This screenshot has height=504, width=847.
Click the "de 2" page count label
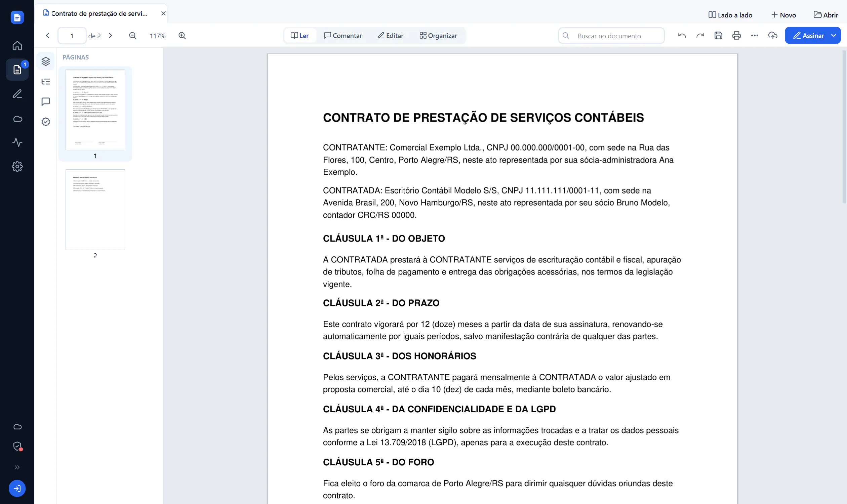click(x=94, y=36)
